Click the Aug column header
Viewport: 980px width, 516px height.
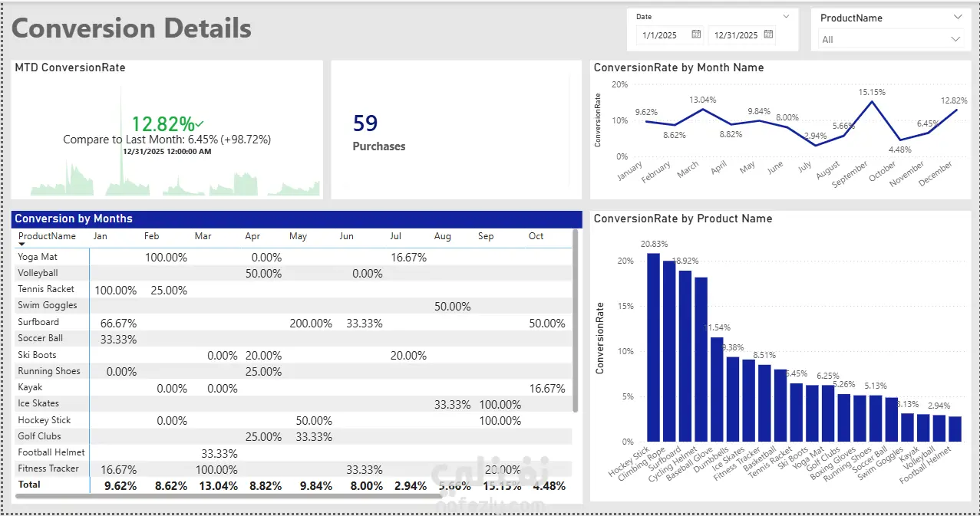click(x=442, y=236)
